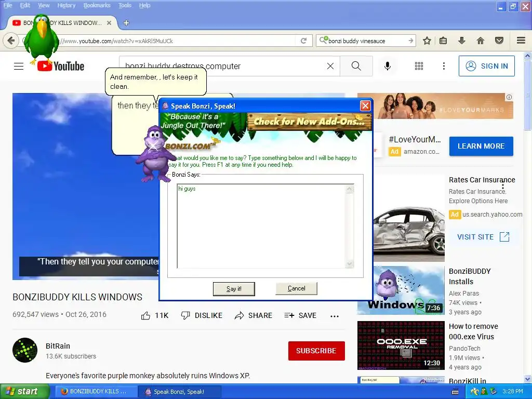Reload the page with refresh icon
This screenshot has width=532, height=399.
303,41
